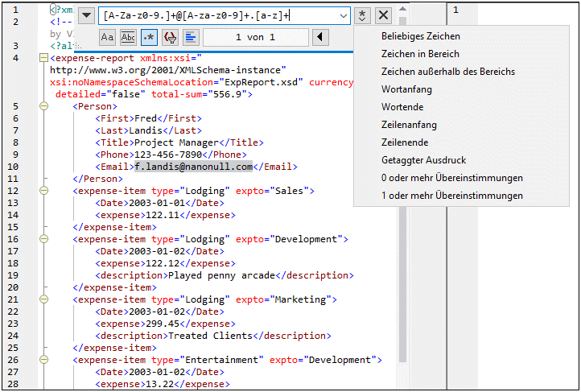Viewport: 581px width, 392px height.
Task: Select 'Beliebiges Zeichen' from the menu
Action: 421,36
